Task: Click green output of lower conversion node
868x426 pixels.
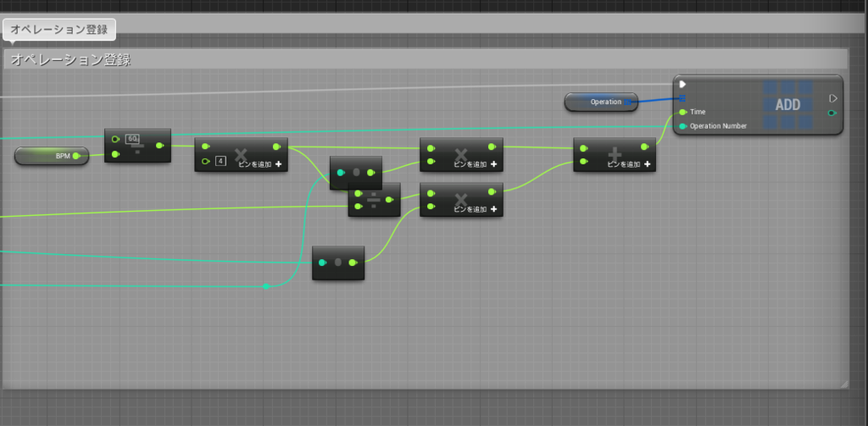Action: point(353,263)
